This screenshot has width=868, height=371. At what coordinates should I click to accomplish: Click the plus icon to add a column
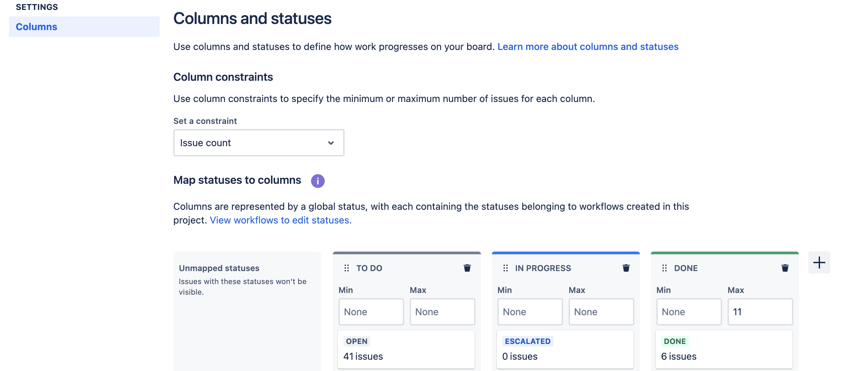(x=819, y=263)
